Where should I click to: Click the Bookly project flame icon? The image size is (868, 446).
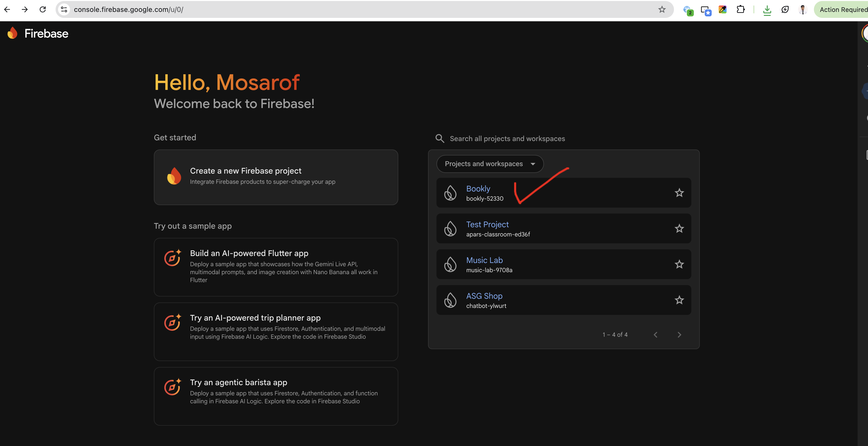point(450,193)
